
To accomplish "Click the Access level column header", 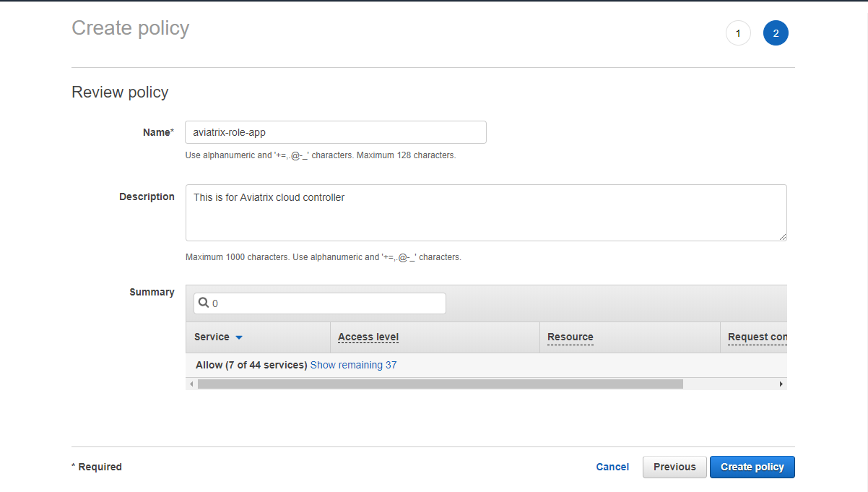I will click(368, 337).
